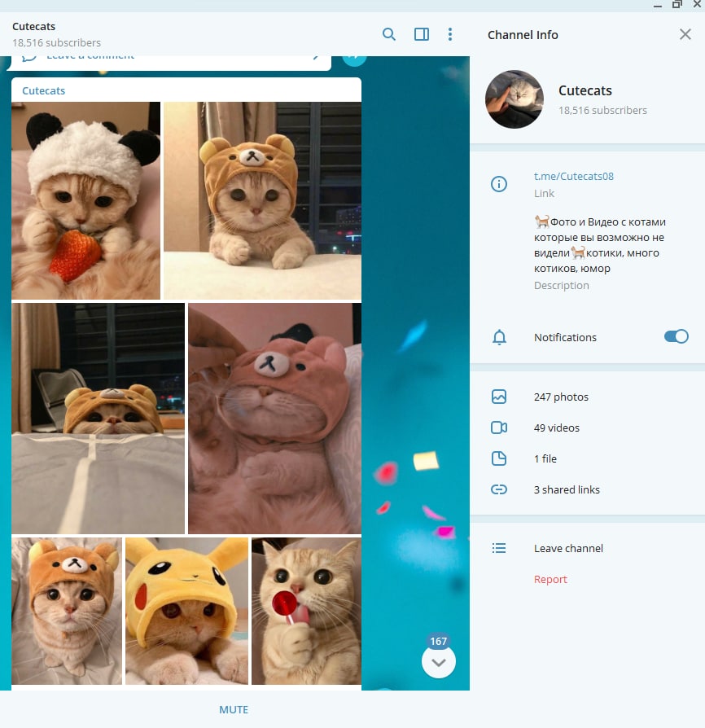The width and height of the screenshot is (705, 728).
Task: Click the photos icon in shared media
Action: point(499,397)
